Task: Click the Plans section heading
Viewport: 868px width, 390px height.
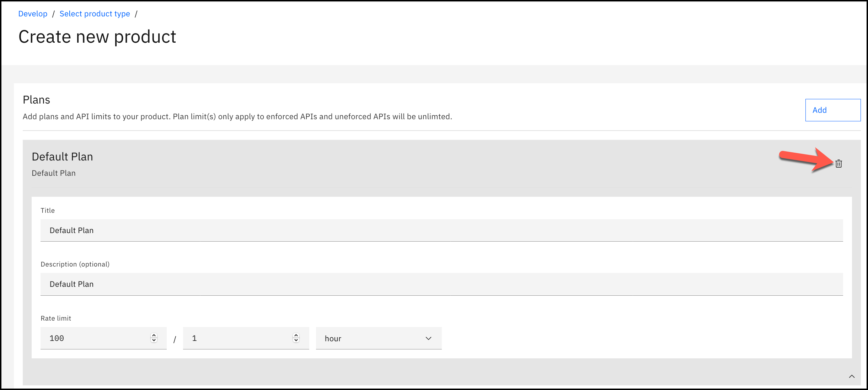Action: coord(36,100)
